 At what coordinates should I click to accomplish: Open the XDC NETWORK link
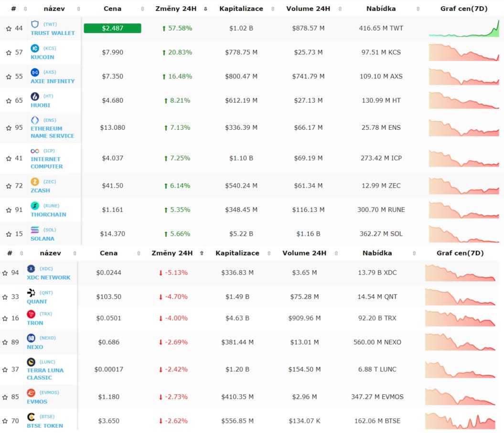click(49, 277)
